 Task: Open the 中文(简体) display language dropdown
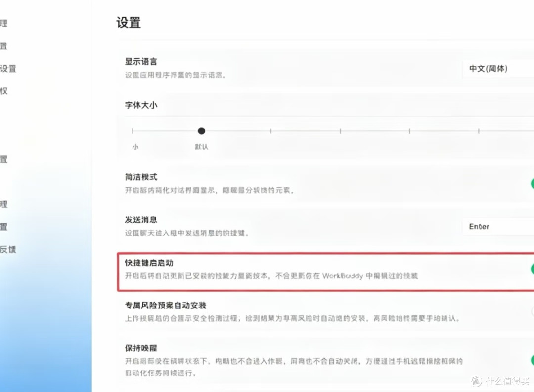click(498, 69)
